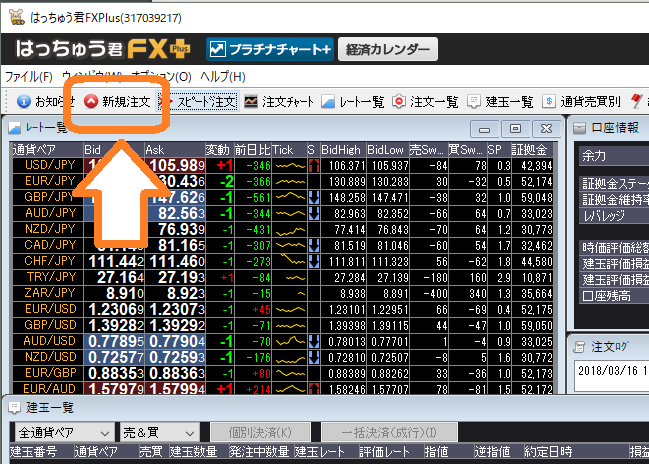Click the order log entry 2018/03/16

click(x=613, y=370)
